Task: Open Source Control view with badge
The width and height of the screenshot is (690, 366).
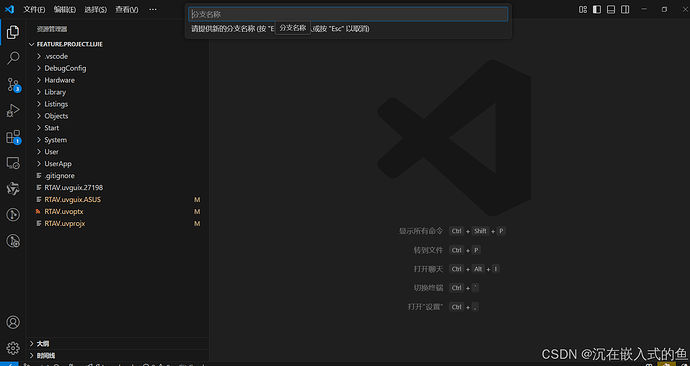Action: point(13,85)
